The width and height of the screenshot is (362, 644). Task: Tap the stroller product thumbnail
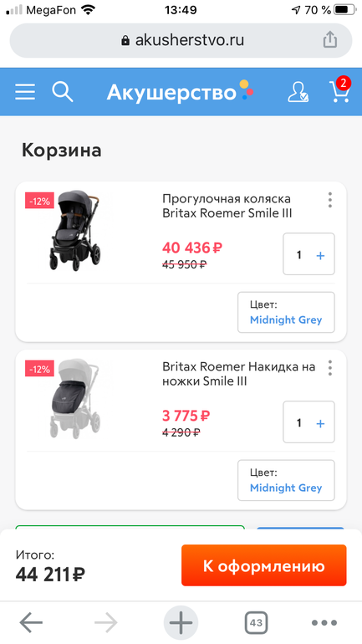tap(75, 230)
